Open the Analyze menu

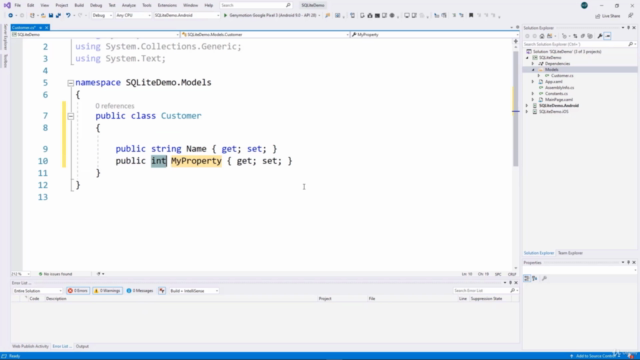[x=129, y=5]
